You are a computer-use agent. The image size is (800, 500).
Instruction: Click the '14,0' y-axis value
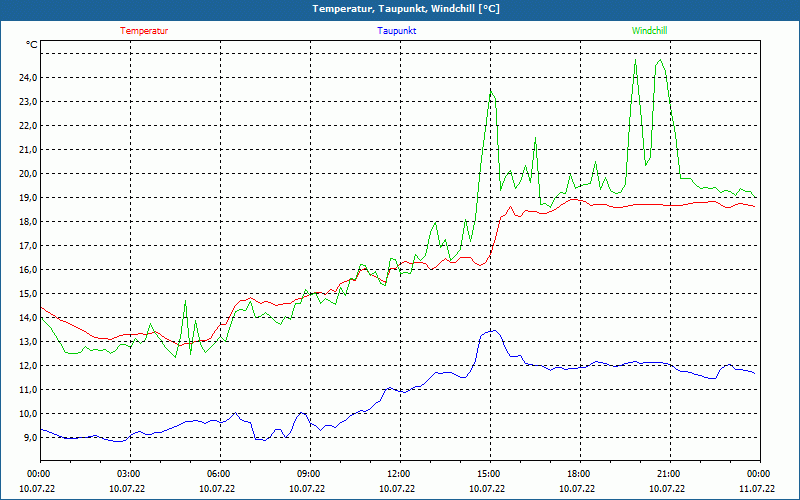(28, 317)
